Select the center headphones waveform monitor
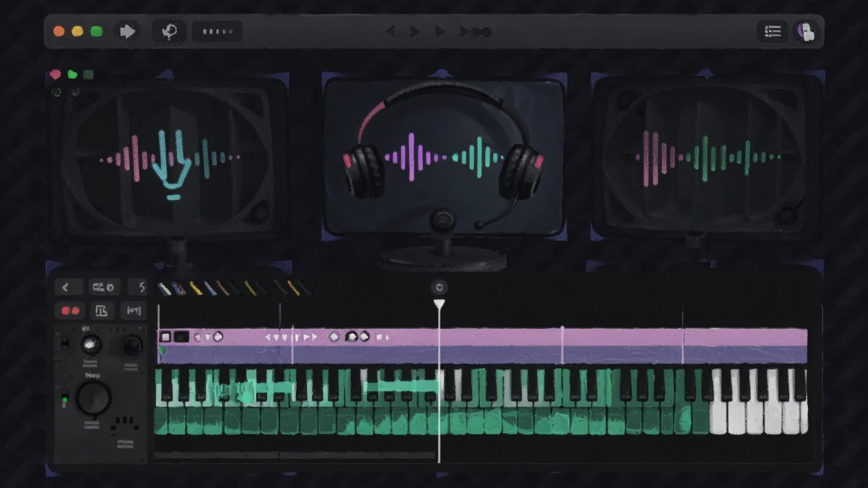 pyautogui.click(x=442, y=158)
